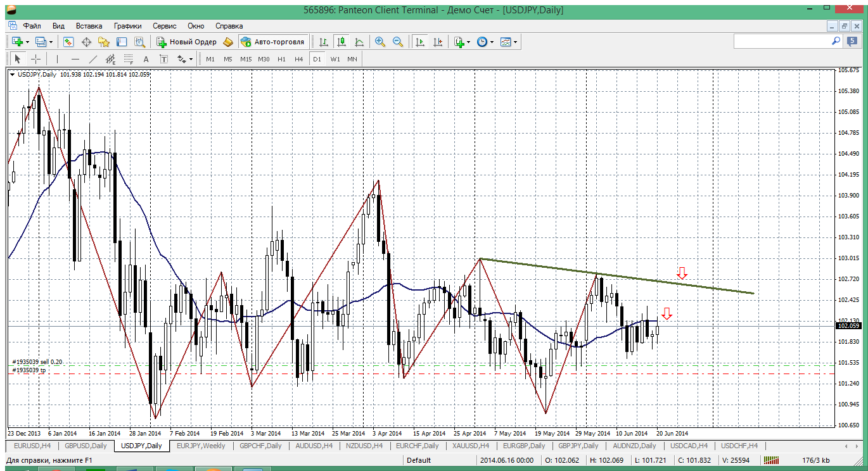The height and width of the screenshot is (471, 868).
Task: Select the H4 timeframe
Action: pos(299,59)
